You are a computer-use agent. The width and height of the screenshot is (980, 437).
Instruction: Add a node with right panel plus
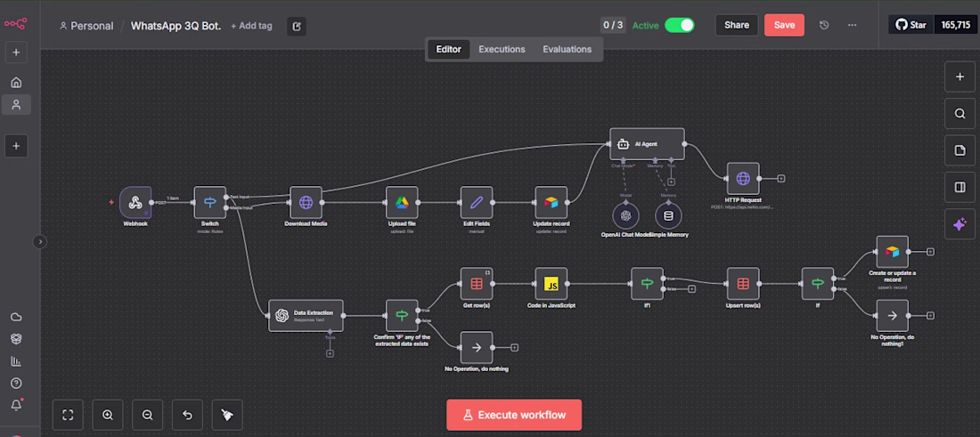[960, 77]
